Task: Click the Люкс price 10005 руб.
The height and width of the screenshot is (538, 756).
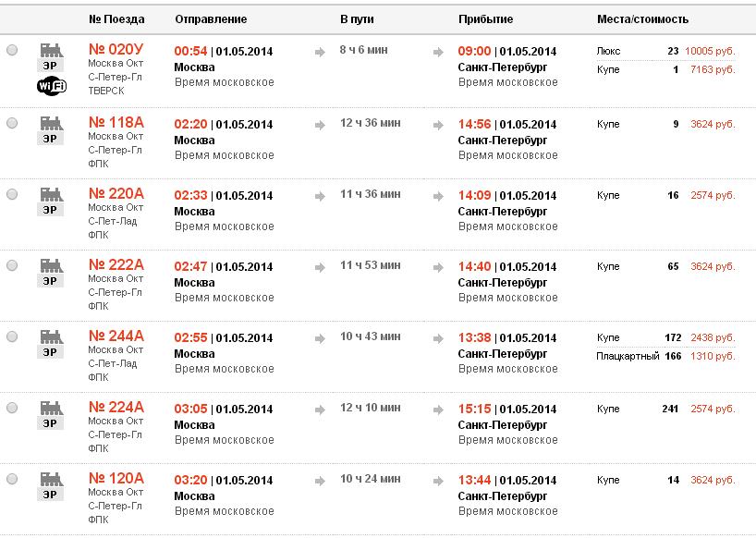Action: click(710, 52)
